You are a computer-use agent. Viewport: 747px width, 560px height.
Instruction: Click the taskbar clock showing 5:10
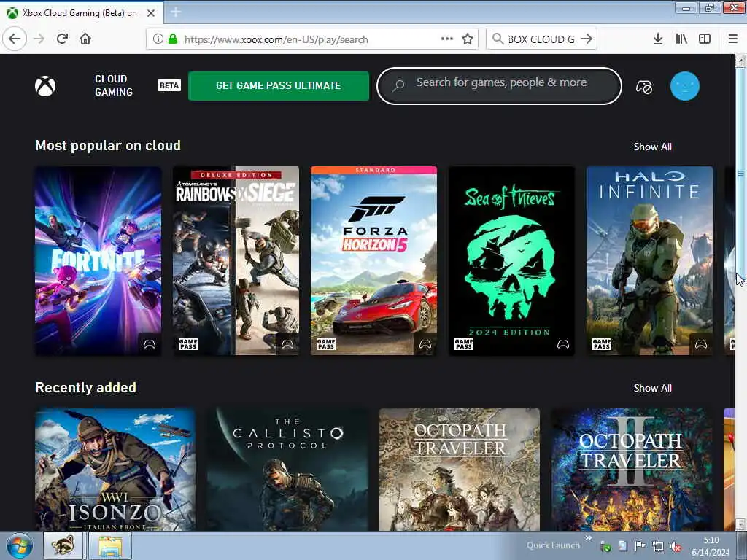(x=711, y=546)
